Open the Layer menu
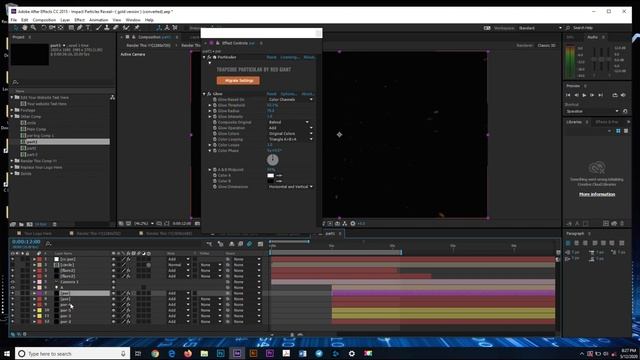 [65, 20]
